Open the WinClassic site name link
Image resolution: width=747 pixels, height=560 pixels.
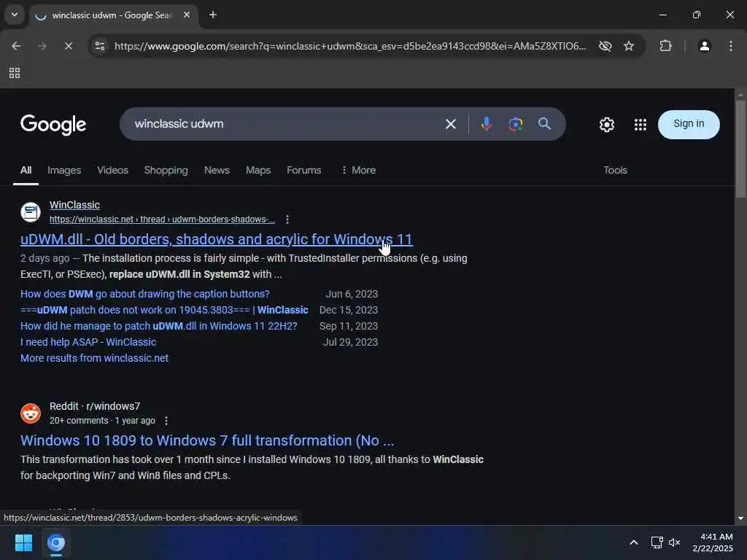coord(75,205)
